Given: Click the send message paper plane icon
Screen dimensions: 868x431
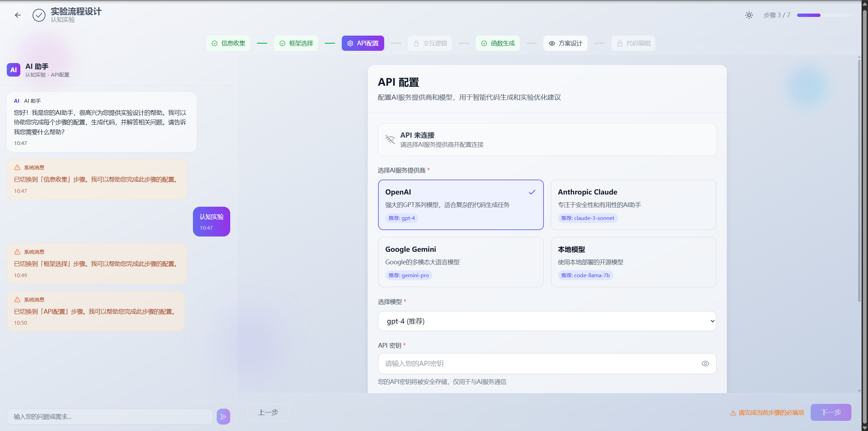Looking at the screenshot, I should 223,416.
